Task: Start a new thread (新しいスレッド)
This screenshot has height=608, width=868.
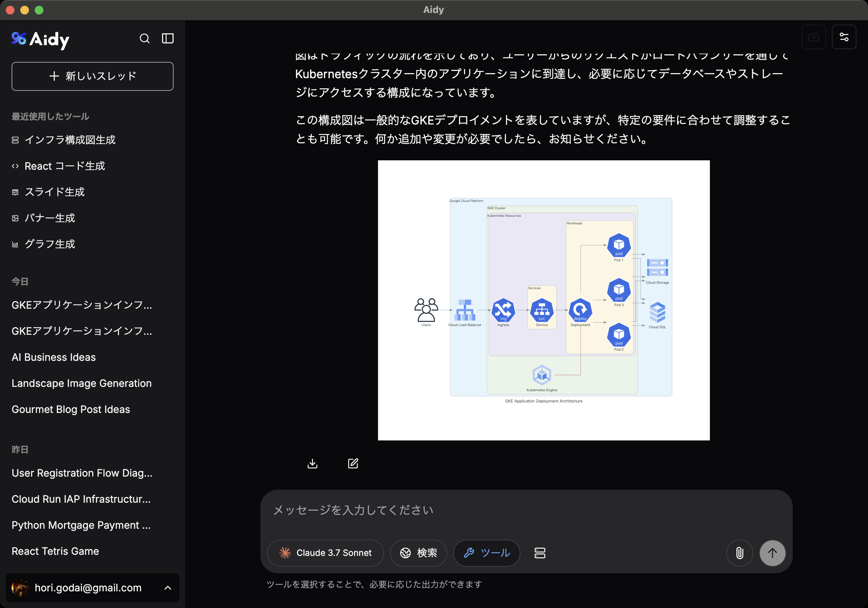Action: click(93, 76)
